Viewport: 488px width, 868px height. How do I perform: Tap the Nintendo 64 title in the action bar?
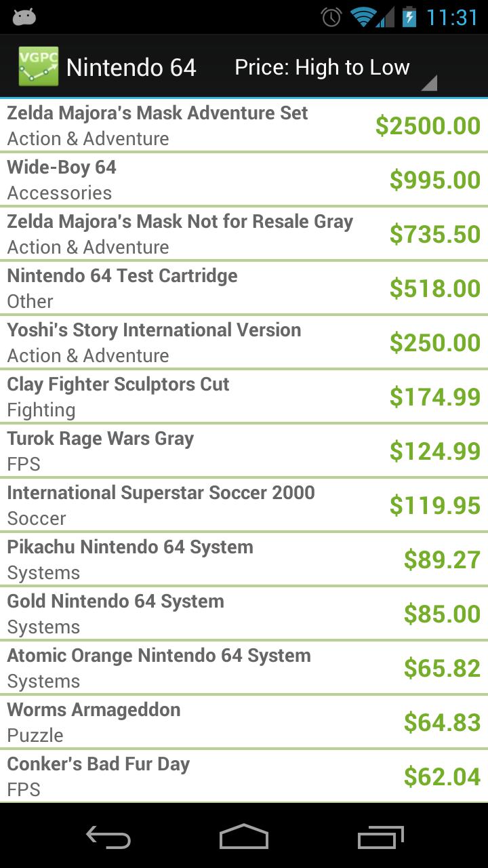pos(131,67)
